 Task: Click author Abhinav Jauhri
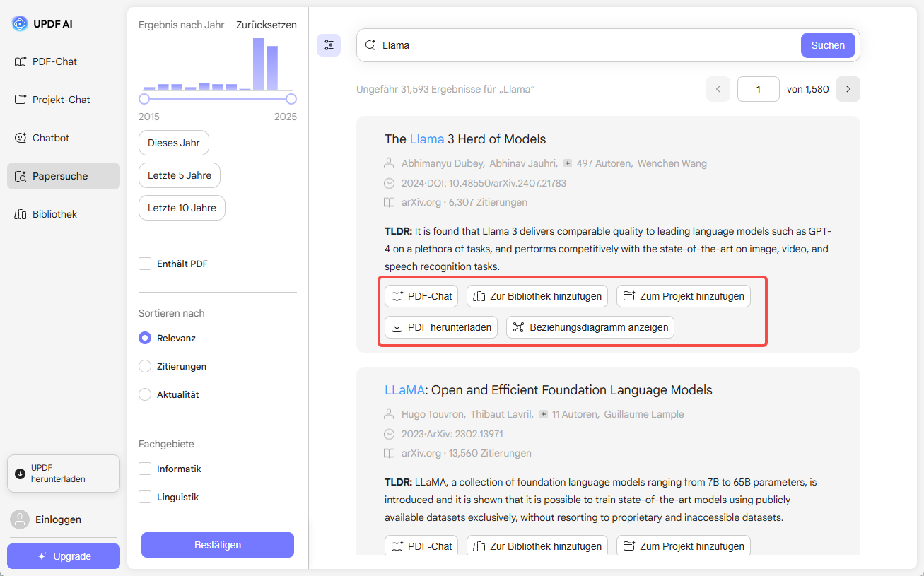click(x=523, y=163)
